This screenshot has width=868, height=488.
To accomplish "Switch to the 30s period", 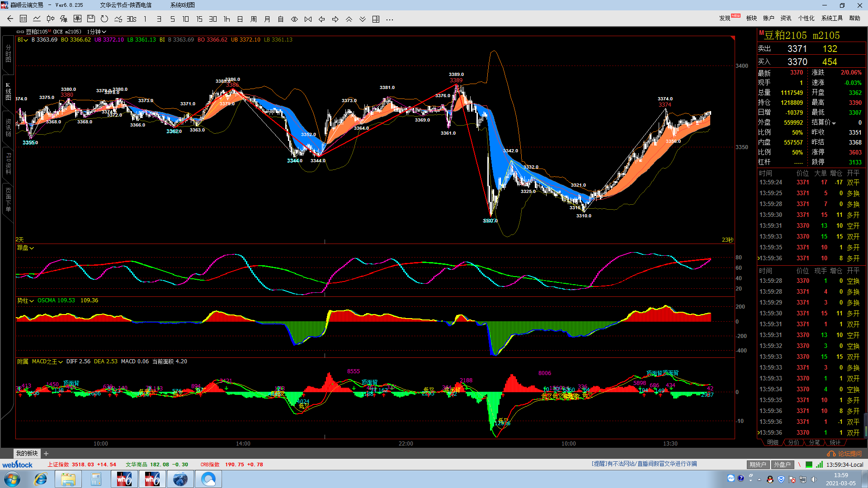I will pyautogui.click(x=132, y=19).
